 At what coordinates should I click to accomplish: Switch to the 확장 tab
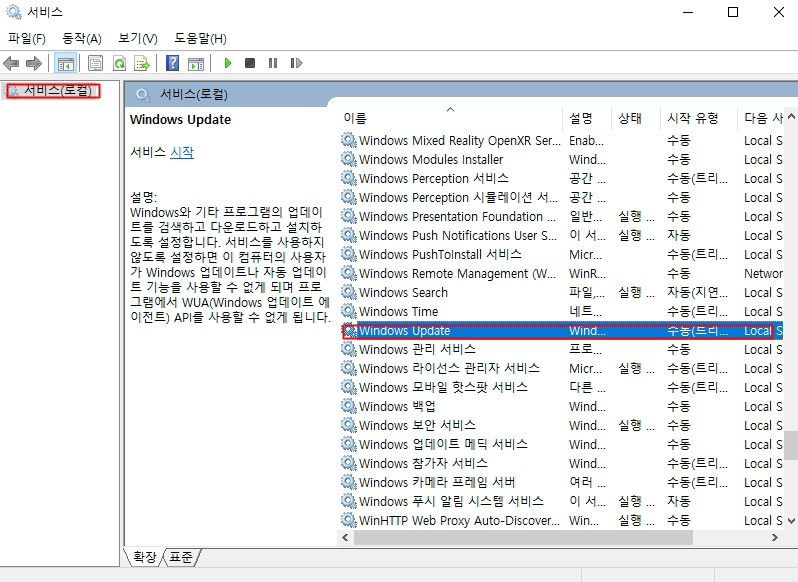[x=145, y=557]
